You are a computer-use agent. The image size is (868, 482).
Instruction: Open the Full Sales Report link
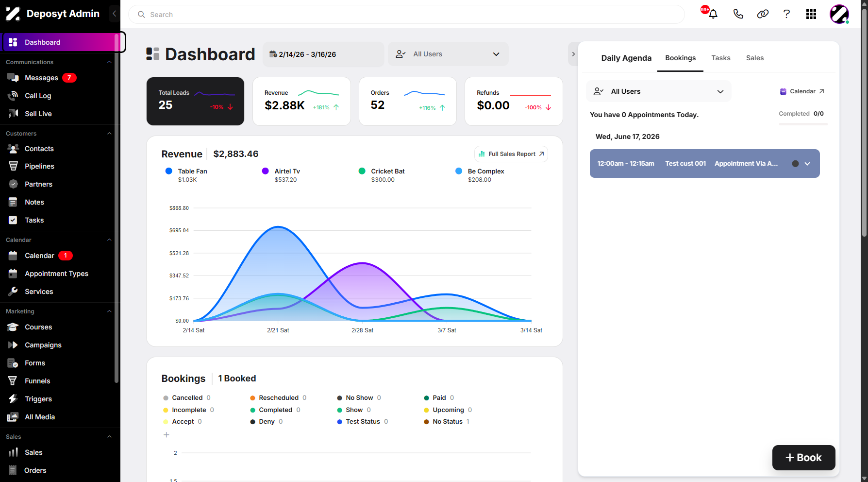511,154
